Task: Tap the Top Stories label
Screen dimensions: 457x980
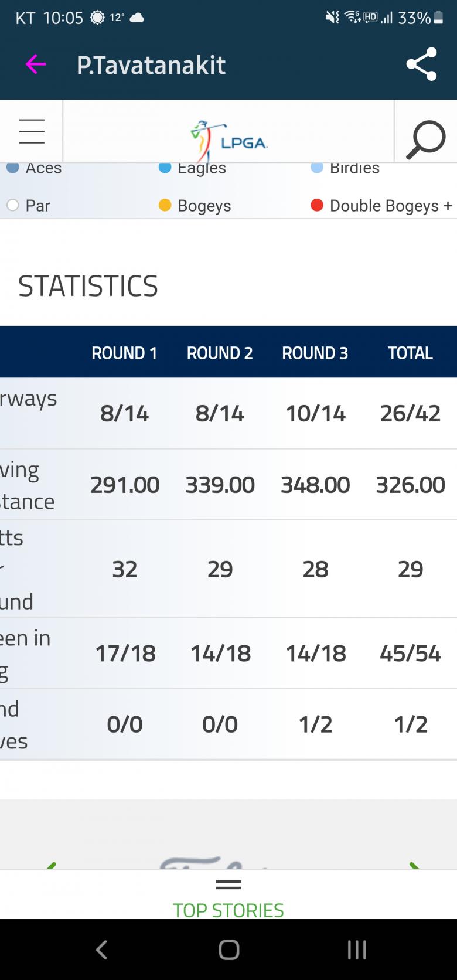Action: [228, 910]
